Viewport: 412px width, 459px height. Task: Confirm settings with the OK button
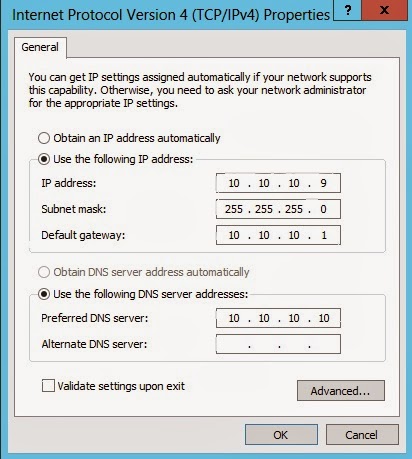(x=281, y=435)
